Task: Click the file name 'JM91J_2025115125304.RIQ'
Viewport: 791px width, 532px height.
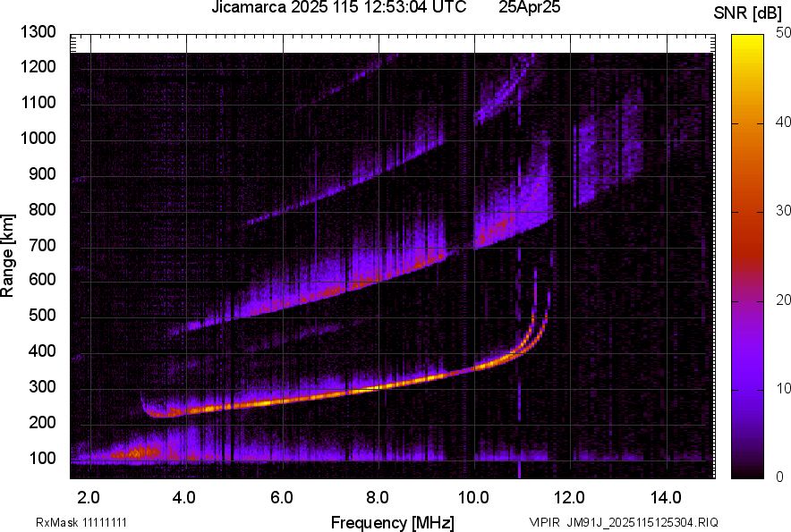Action: click(642, 522)
